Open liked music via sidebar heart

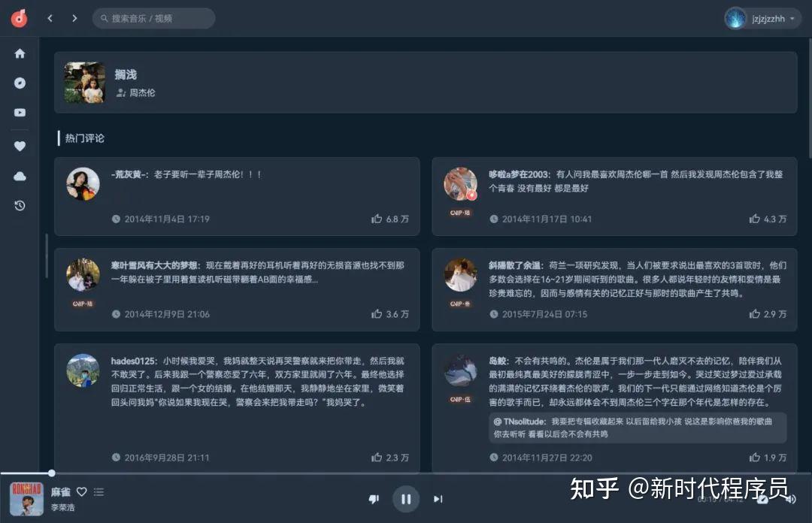tap(20, 146)
